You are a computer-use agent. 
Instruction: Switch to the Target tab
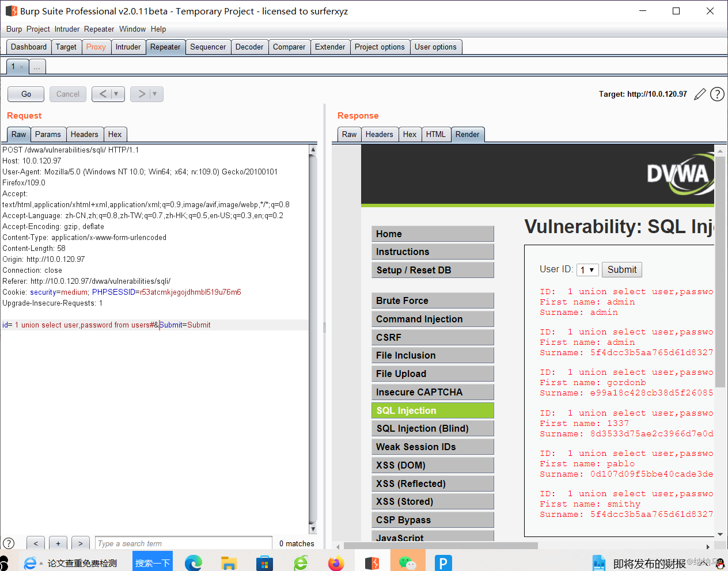pyautogui.click(x=66, y=47)
